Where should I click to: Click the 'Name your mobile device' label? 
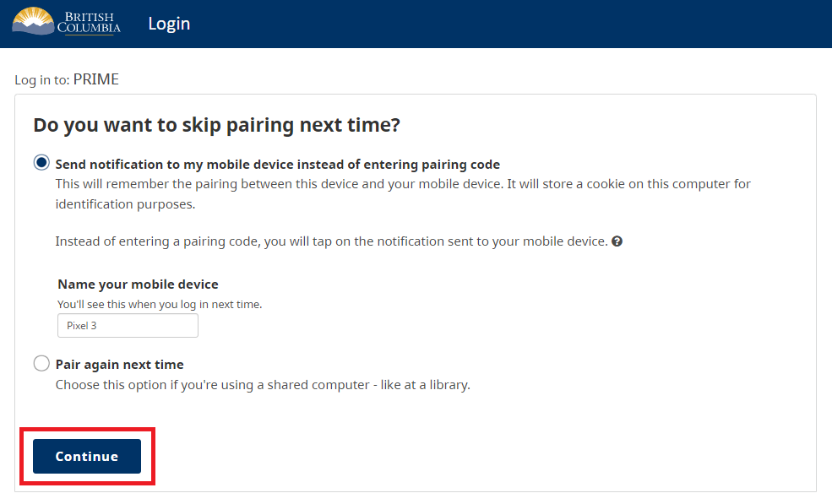[x=138, y=285]
